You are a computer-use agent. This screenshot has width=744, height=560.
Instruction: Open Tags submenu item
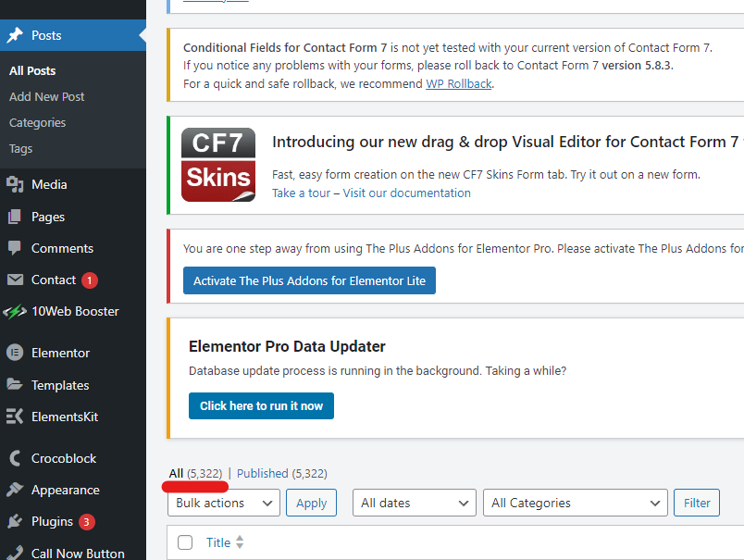click(21, 149)
